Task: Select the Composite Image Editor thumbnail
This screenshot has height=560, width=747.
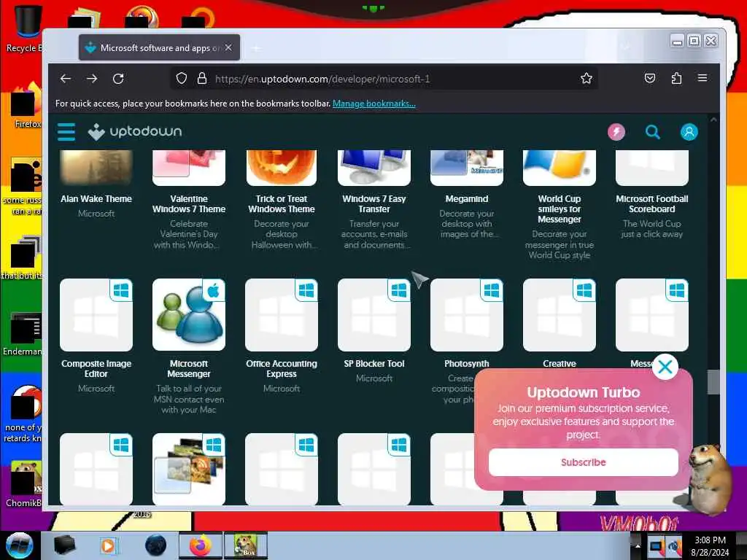Action: [96, 315]
